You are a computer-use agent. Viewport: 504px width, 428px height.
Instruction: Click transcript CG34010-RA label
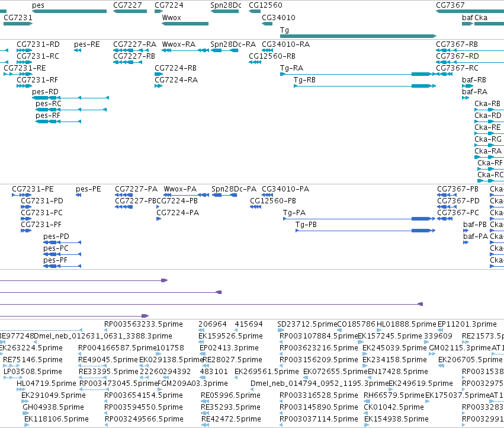point(285,44)
